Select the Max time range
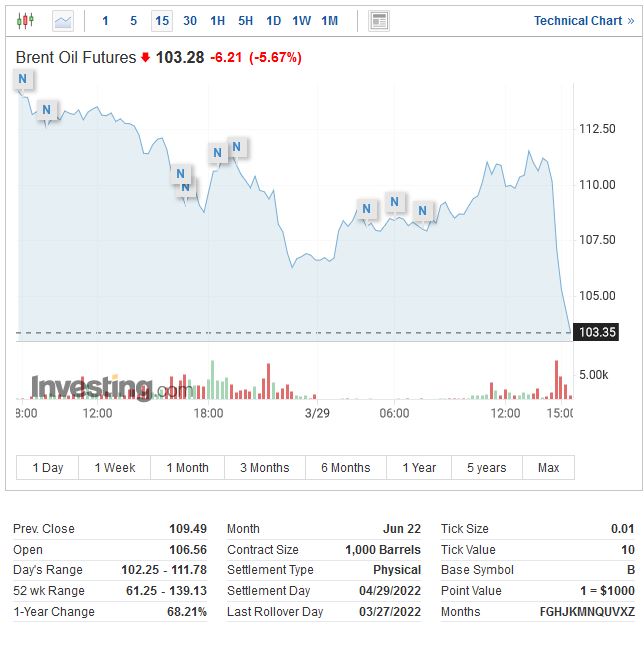Viewport: 644px width, 645px height. point(548,467)
